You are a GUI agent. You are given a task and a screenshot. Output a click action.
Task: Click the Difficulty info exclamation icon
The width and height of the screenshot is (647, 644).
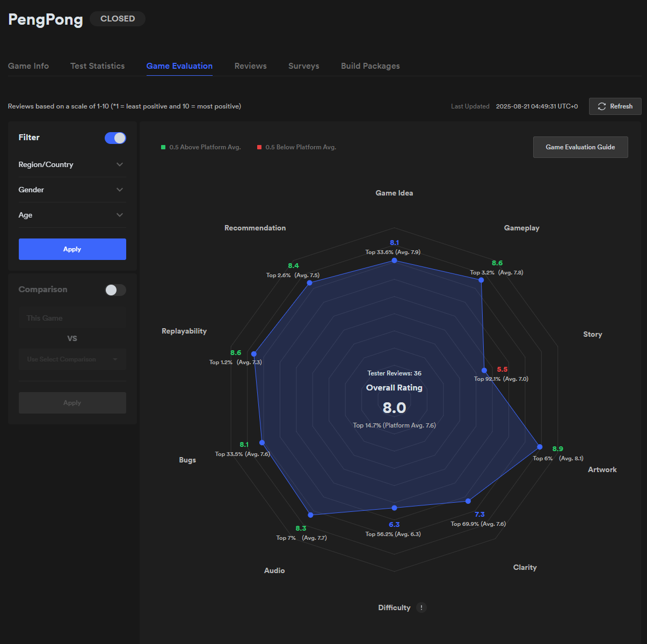[x=421, y=607]
